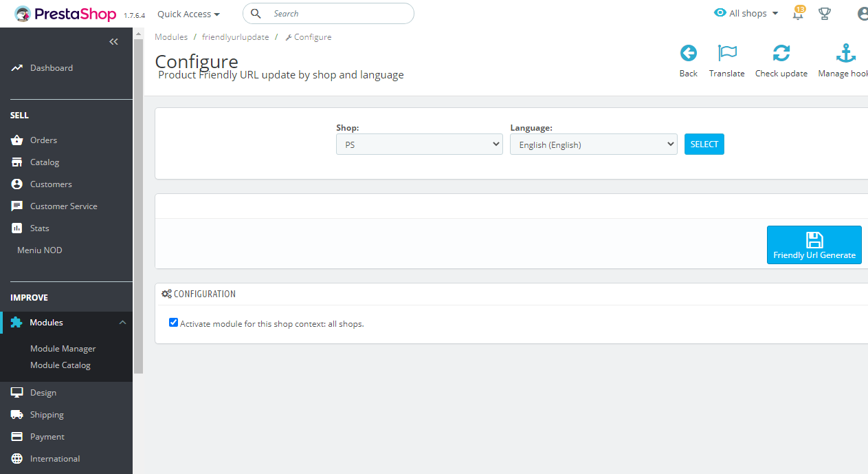Open Module Catalog
This screenshot has width=868, height=474.
(x=60, y=365)
